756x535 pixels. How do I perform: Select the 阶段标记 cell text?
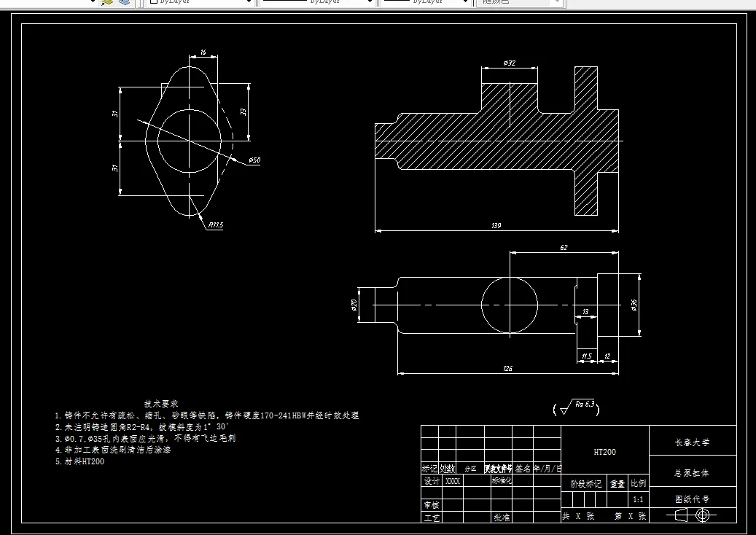tap(586, 484)
